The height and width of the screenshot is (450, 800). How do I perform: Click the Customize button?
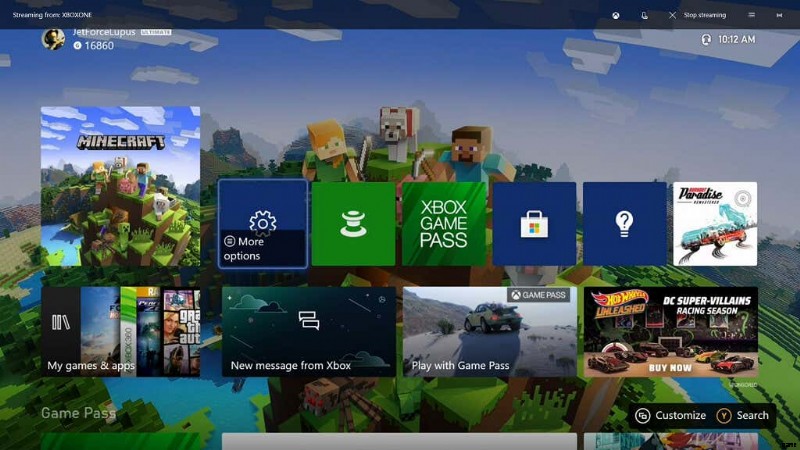(670, 415)
